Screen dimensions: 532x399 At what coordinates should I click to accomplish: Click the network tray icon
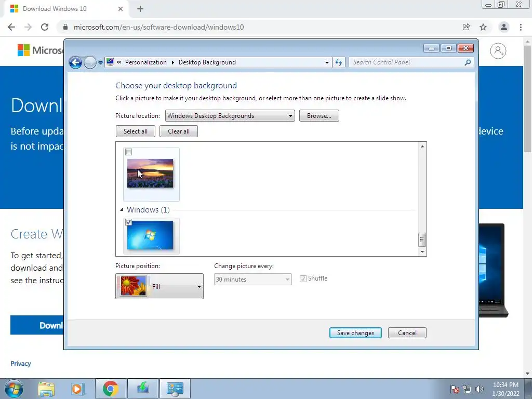coord(467,389)
